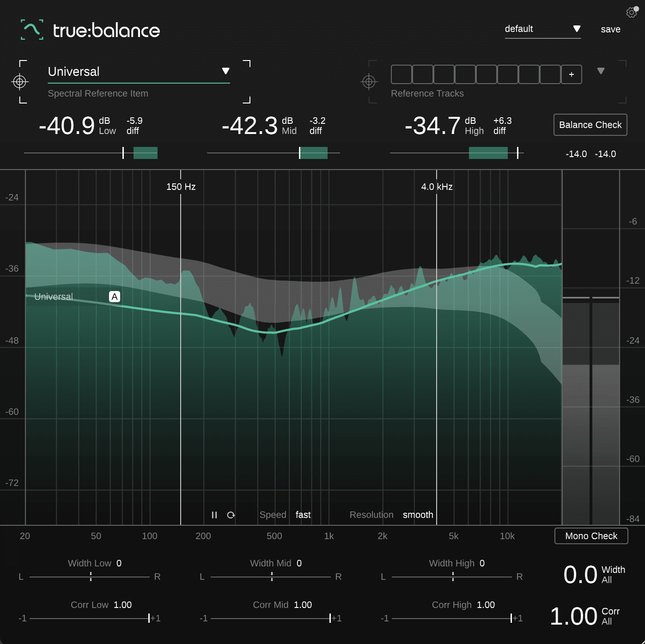Click the 150 Hz crossover marker
The width and height of the screenshot is (645, 644).
[x=180, y=187]
